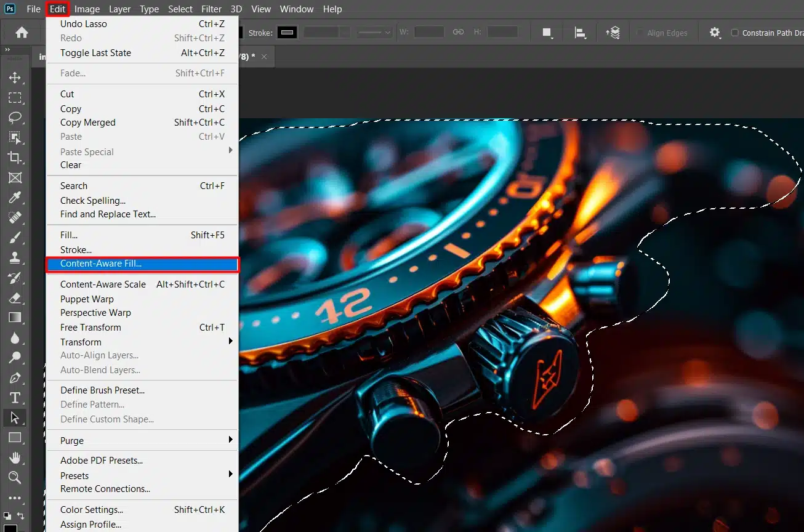This screenshot has width=804, height=532.
Task: Select the Object Selection tool
Action: [x=15, y=137]
